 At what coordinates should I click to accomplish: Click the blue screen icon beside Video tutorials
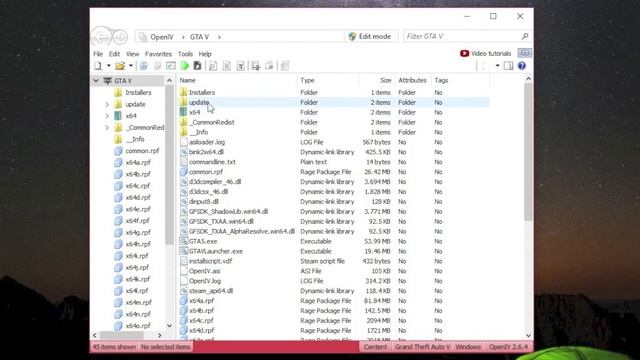pyautogui.click(x=524, y=53)
